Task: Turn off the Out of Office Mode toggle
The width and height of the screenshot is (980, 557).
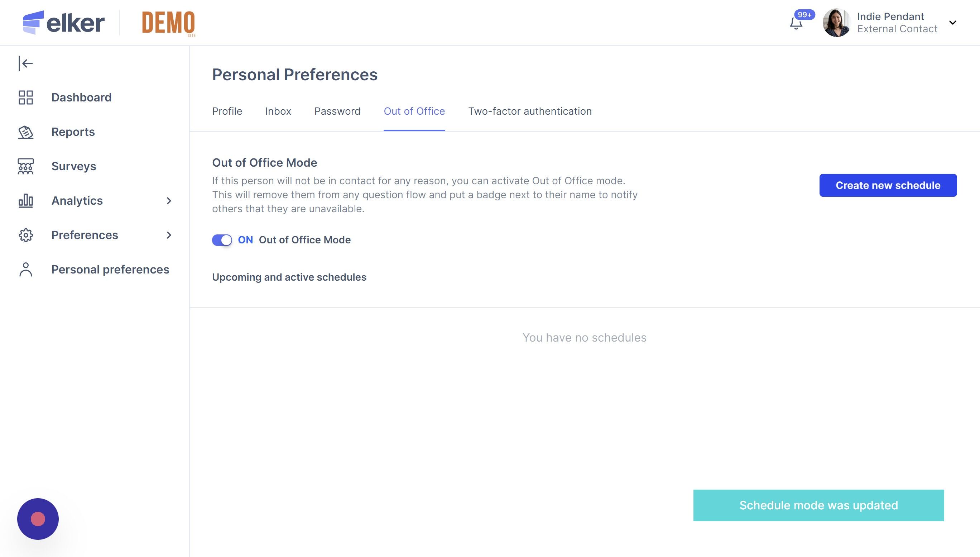Action: 222,240
